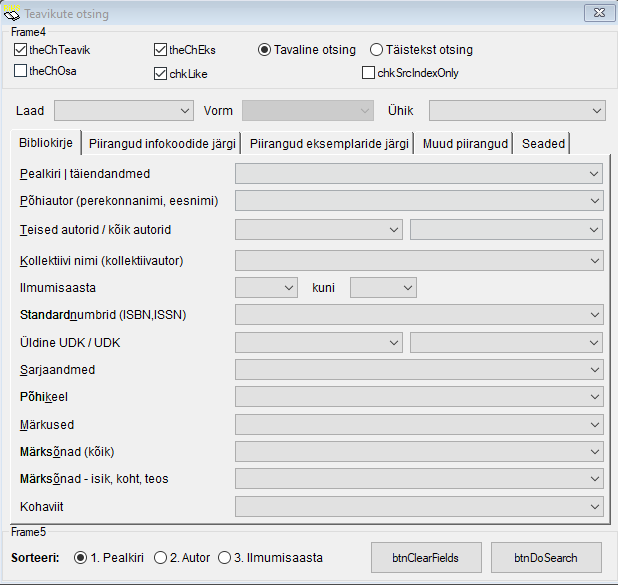The width and height of the screenshot is (618, 585).
Task: Select sort option 2. Autor
Action: [x=161, y=557]
